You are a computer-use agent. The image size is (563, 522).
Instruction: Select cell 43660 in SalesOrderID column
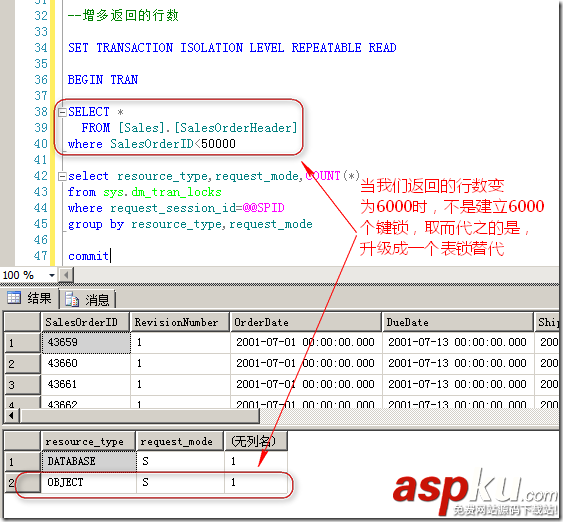pyautogui.click(x=86, y=364)
